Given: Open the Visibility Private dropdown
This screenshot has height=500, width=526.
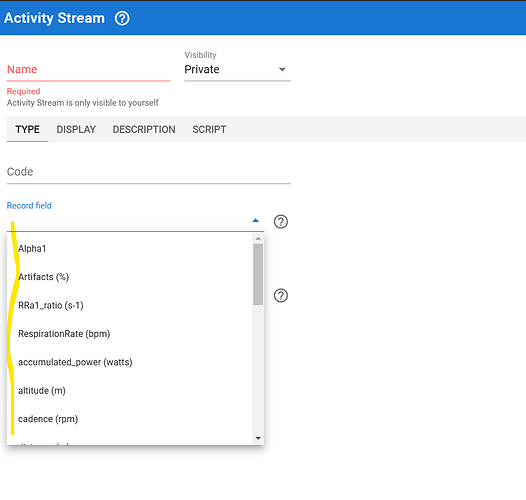Looking at the screenshot, I should coord(238,69).
